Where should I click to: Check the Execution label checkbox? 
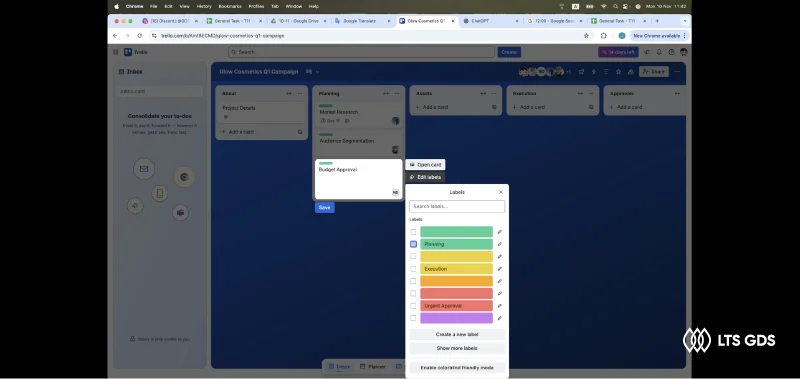tap(413, 269)
